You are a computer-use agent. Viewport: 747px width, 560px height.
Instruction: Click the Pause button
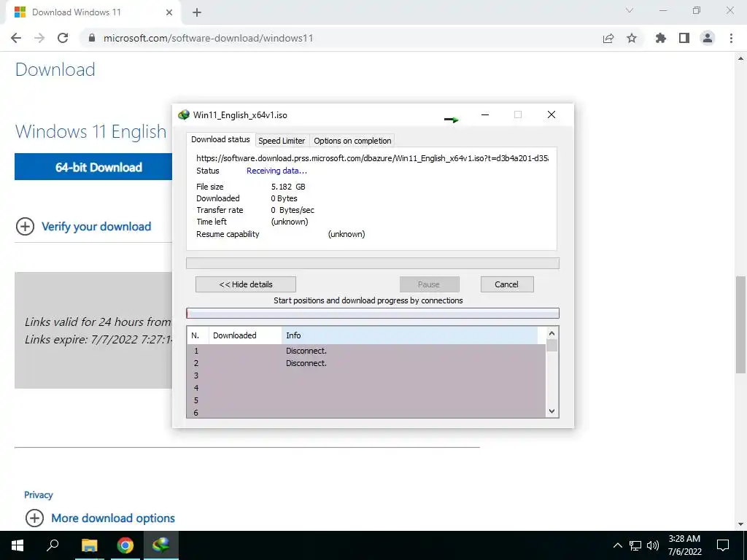(x=429, y=284)
